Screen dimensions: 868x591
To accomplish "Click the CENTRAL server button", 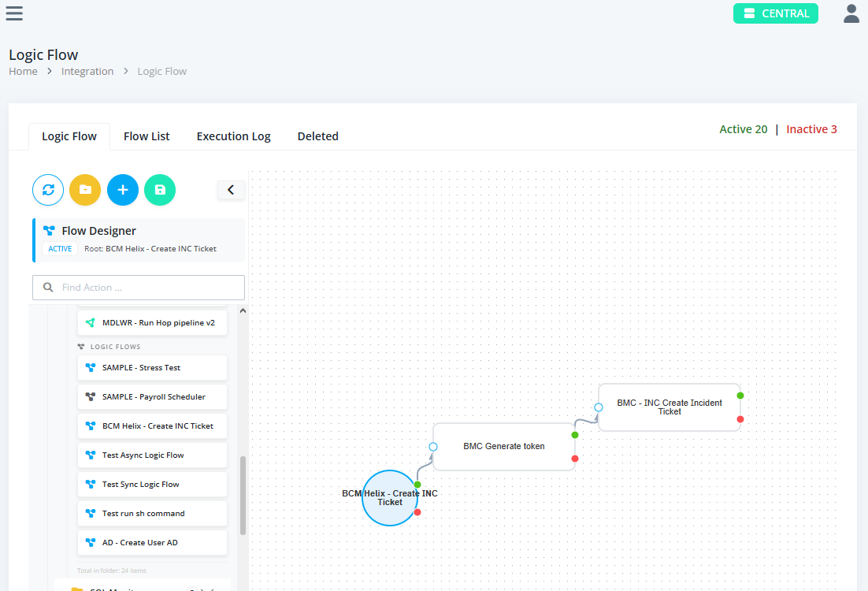I will pyautogui.click(x=776, y=13).
